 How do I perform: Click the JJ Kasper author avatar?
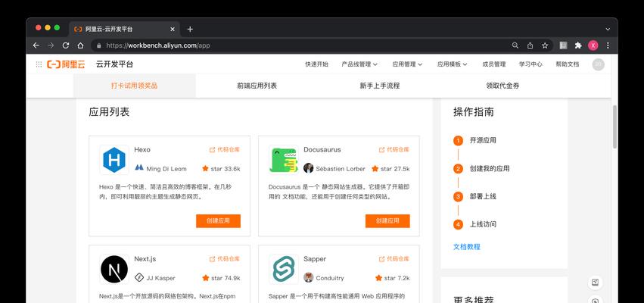point(139,278)
